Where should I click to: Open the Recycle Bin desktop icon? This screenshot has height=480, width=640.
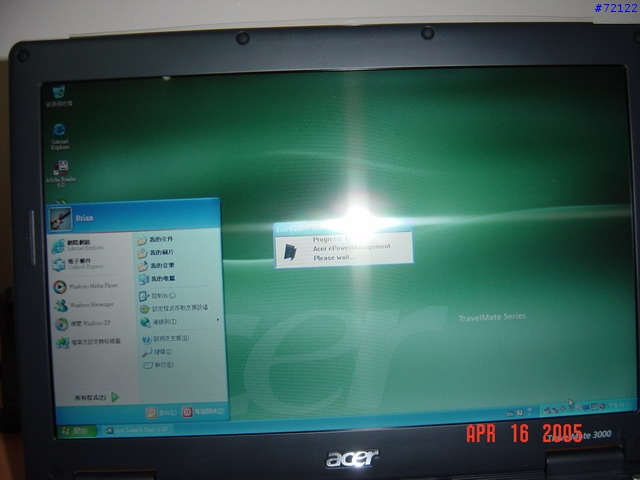click(59, 96)
